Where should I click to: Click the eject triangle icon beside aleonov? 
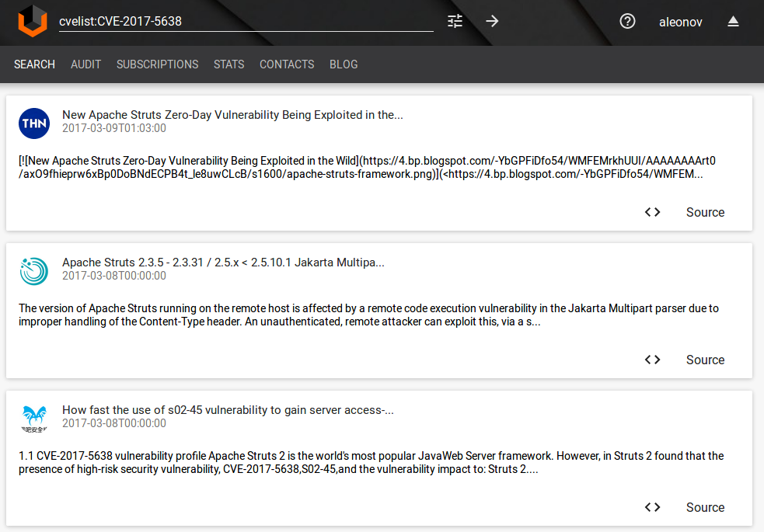click(x=733, y=22)
